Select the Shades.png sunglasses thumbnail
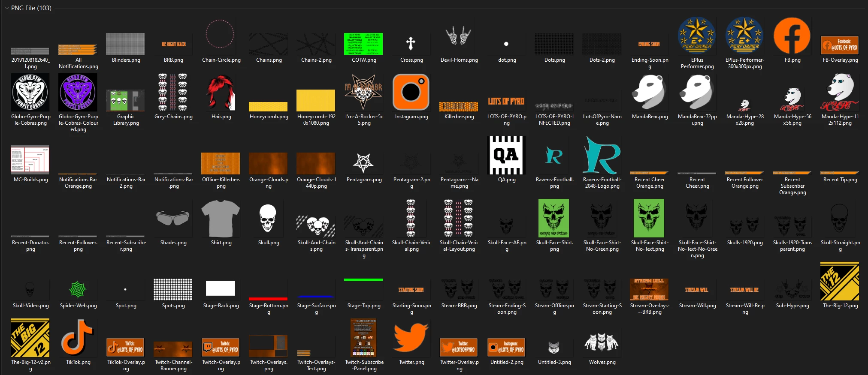This screenshot has width=868, height=375. (x=173, y=218)
